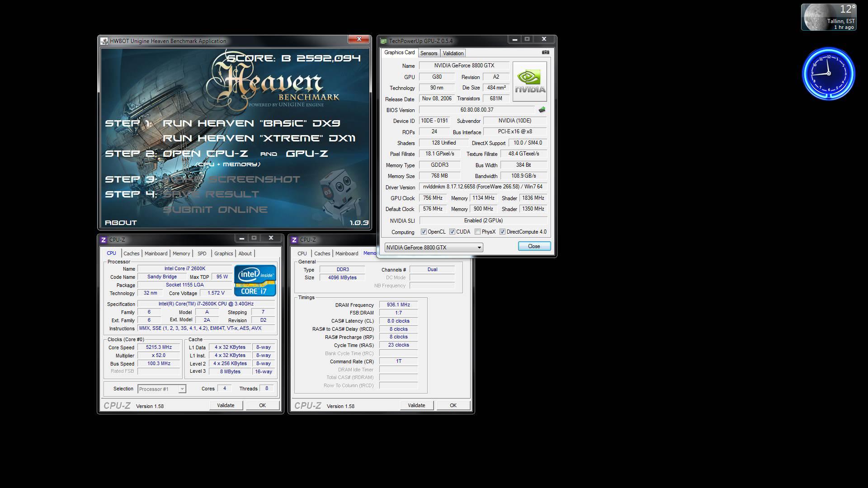Toggle the OpenCL checkbox in GPU-Z
The image size is (868, 488).
click(424, 232)
